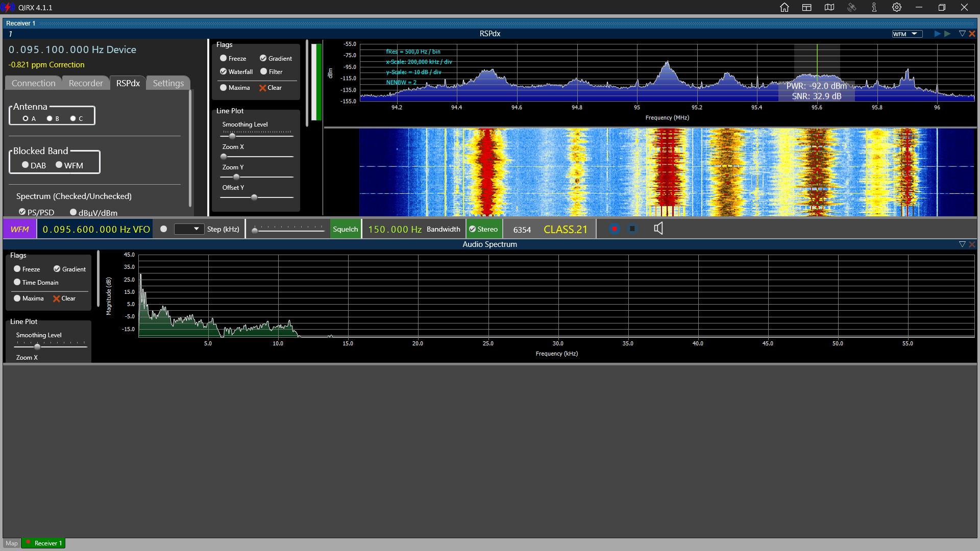Open the Settings tab
This screenshot has height=551, width=980.
(168, 83)
